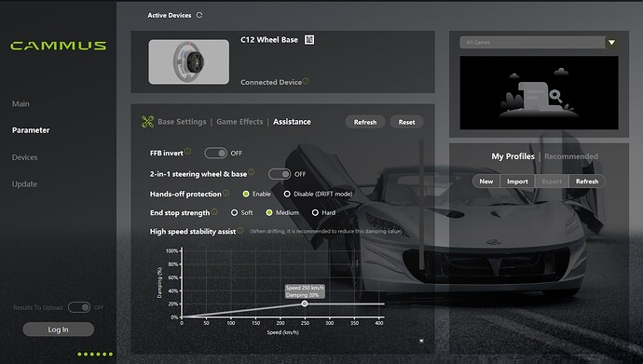Switch to the Base Settings tab

182,122
